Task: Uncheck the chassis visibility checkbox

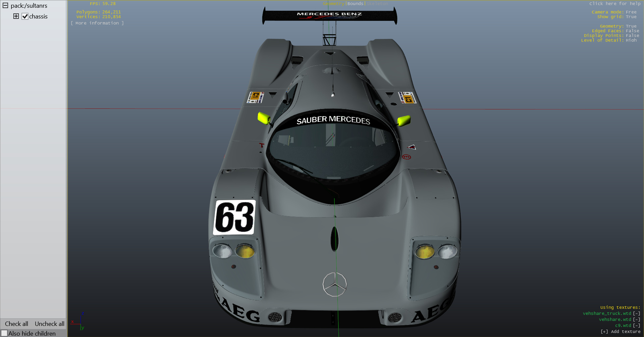Action: tap(25, 16)
